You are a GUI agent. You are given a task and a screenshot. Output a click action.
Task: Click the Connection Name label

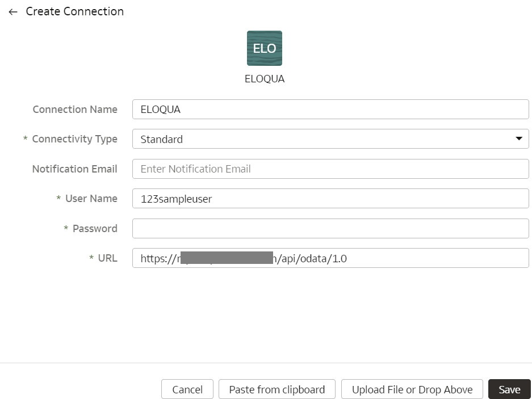(75, 110)
